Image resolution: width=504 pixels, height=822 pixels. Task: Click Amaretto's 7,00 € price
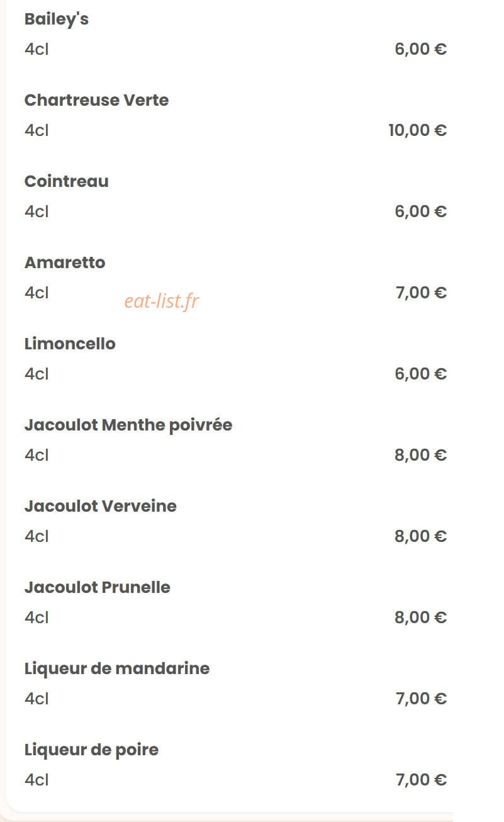tap(420, 293)
